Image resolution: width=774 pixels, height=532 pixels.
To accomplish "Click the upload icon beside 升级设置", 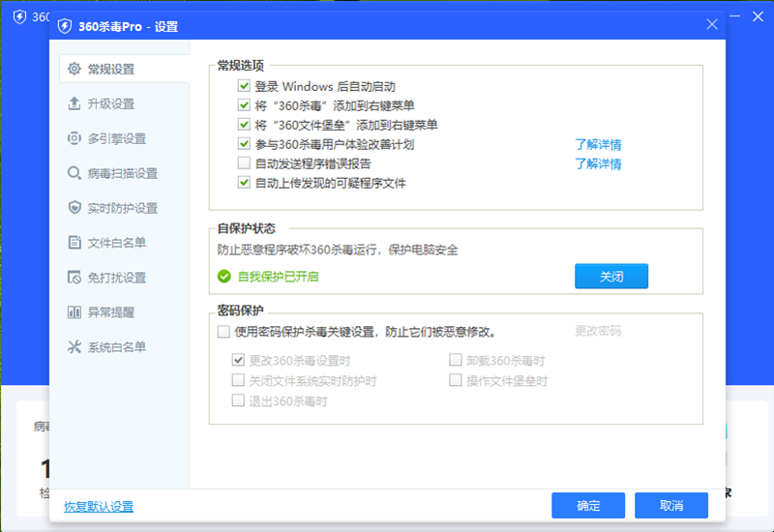I will click(x=74, y=104).
